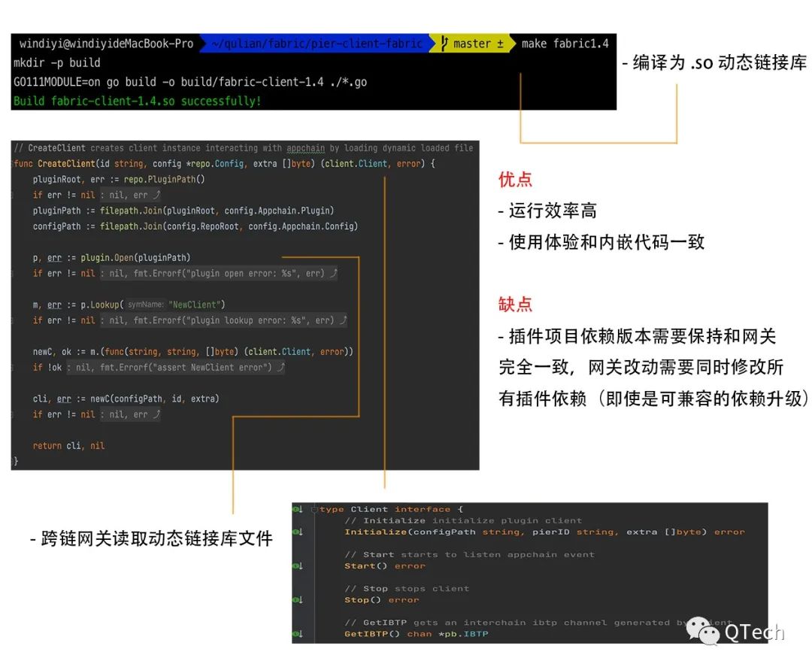
Task: Click the 'pluginPath := filepath.Join' line
Action: [x=183, y=211]
